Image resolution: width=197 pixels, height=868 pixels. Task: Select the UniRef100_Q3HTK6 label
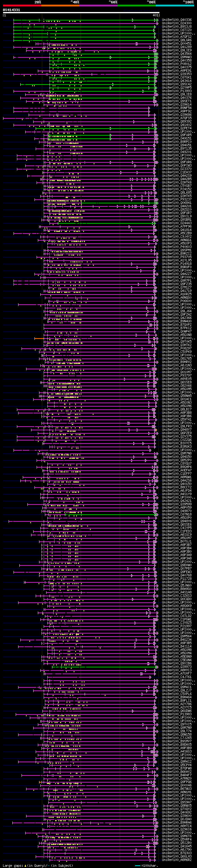177,182
